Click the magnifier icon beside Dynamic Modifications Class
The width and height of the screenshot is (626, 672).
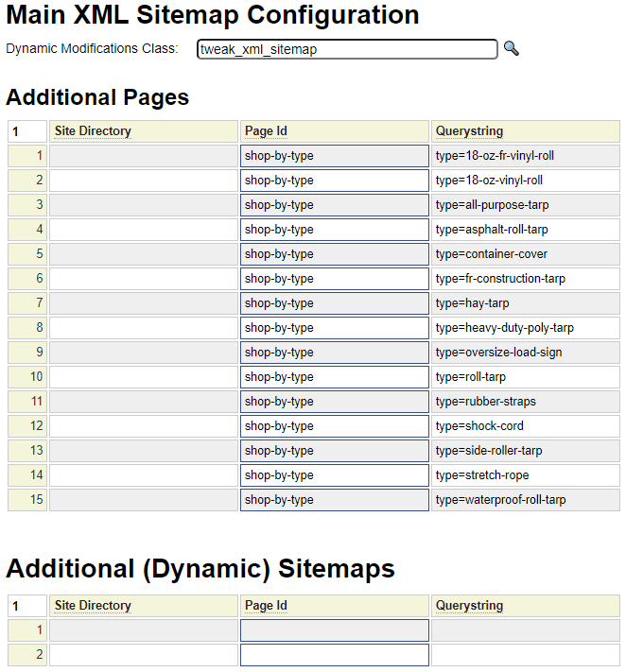(x=511, y=49)
